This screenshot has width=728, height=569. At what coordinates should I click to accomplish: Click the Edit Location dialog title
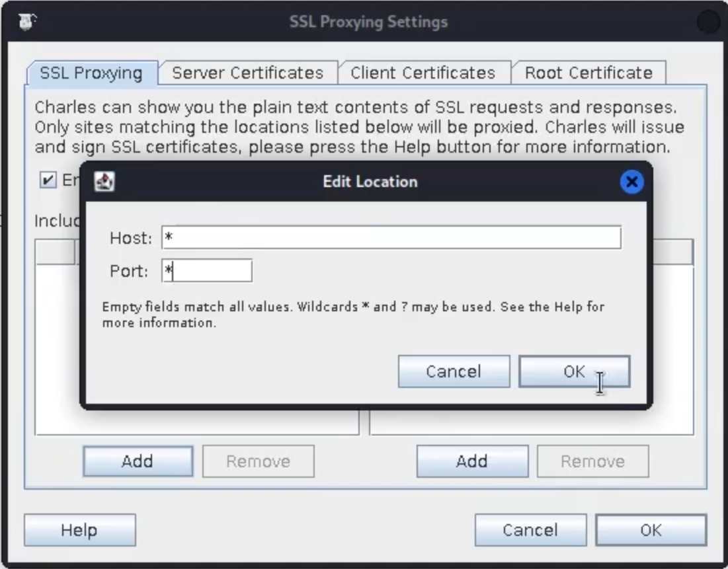(x=370, y=182)
